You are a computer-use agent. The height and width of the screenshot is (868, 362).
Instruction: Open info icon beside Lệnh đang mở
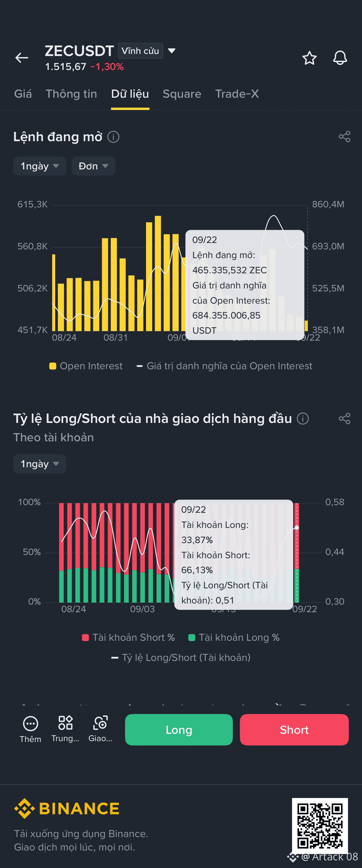pos(113,137)
